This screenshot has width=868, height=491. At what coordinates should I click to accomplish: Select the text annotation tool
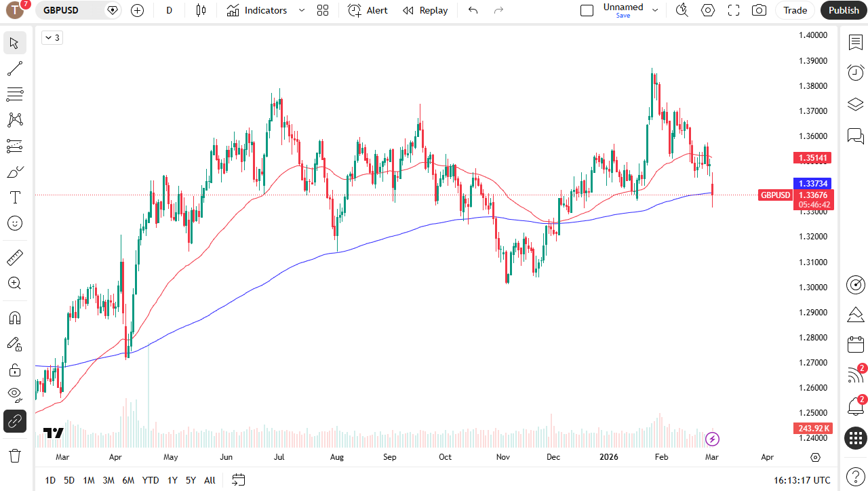coord(15,197)
